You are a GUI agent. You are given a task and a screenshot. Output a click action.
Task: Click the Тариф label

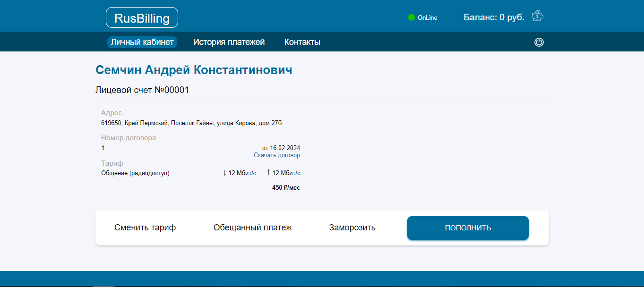112,163
